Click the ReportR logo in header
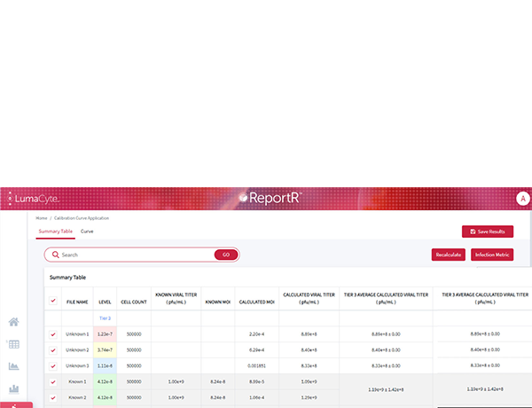 click(x=270, y=198)
